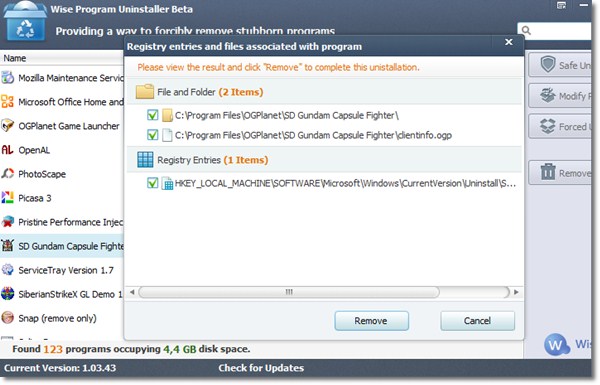Click Cancel in the dialog
600x385 pixels.
click(478, 321)
